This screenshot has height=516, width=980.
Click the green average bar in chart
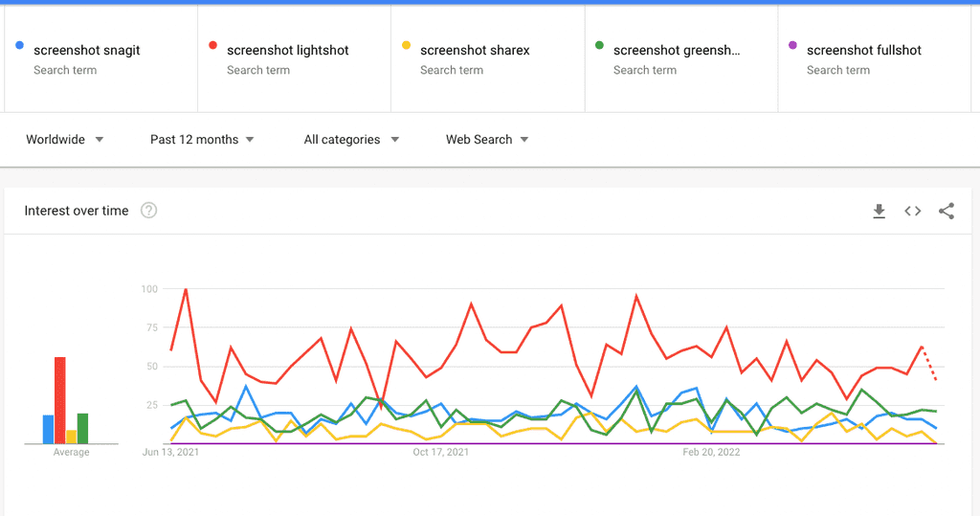click(82, 428)
